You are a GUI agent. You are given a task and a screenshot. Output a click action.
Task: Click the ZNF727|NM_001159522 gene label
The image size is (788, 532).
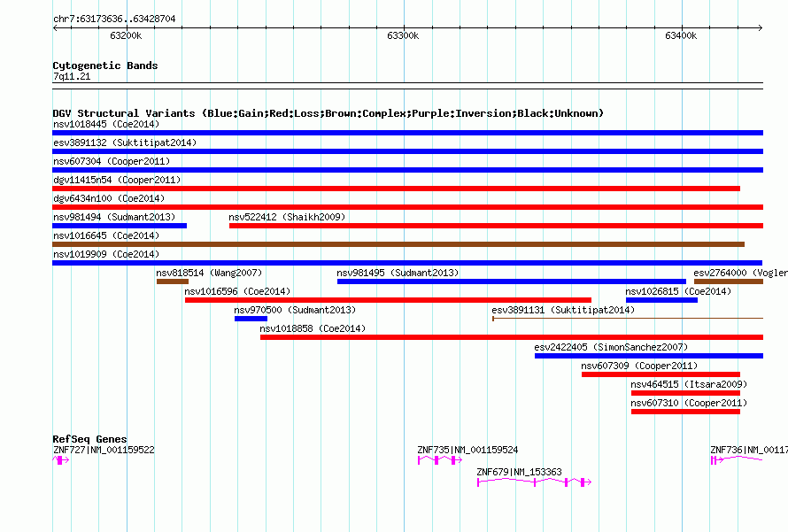click(104, 450)
